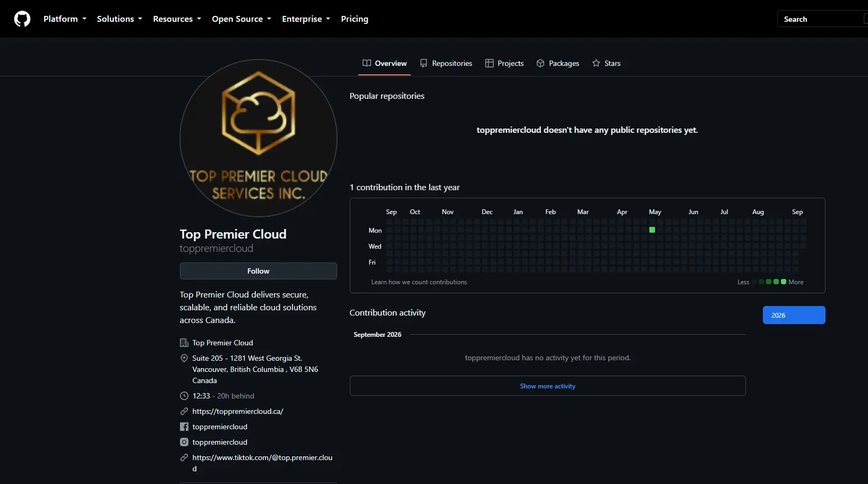
Task: Click the table icon on Projects tab
Action: pos(489,63)
